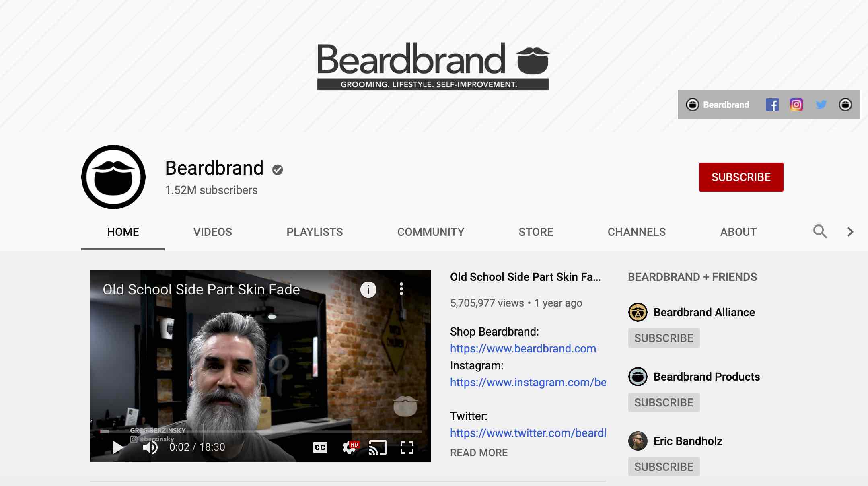
Task: Toggle closed captions on the video
Action: [320, 447]
